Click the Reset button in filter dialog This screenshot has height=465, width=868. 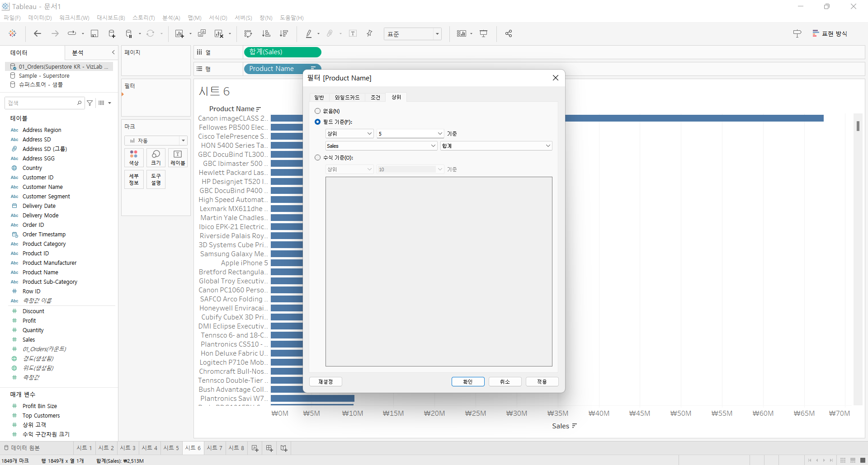325,382
